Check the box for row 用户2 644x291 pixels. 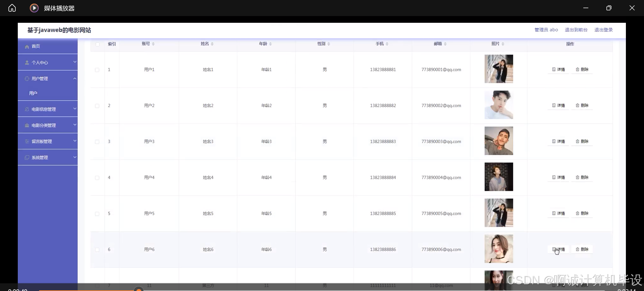[97, 106]
